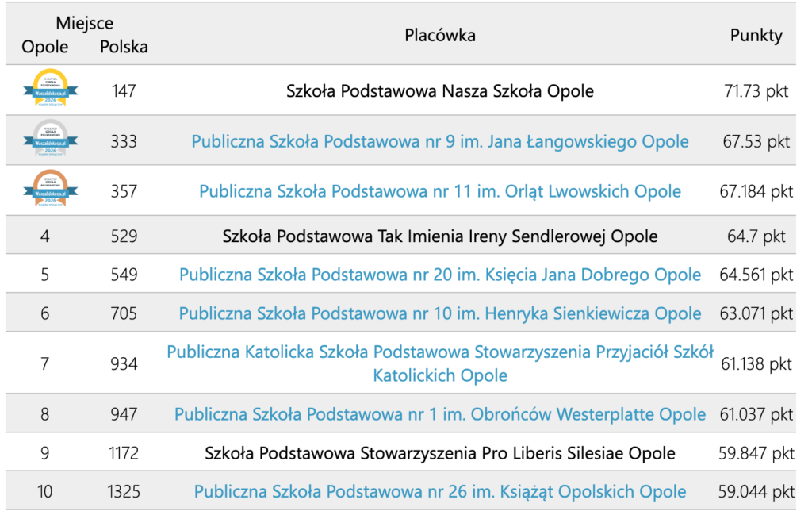Open the Książąt Opolskich school link
The width and height of the screenshot is (812, 515).
[x=440, y=492]
